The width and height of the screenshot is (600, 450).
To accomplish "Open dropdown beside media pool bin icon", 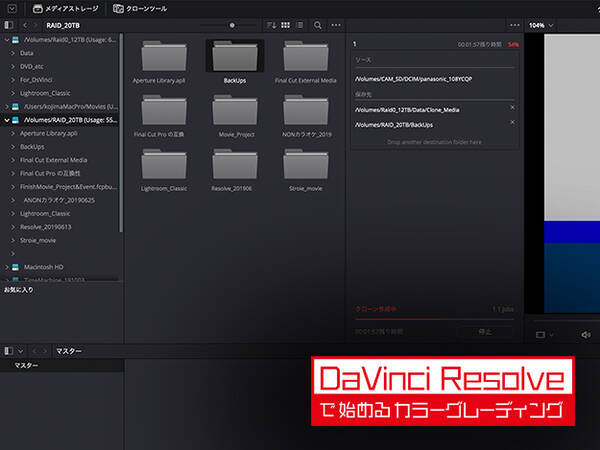I will (21, 351).
